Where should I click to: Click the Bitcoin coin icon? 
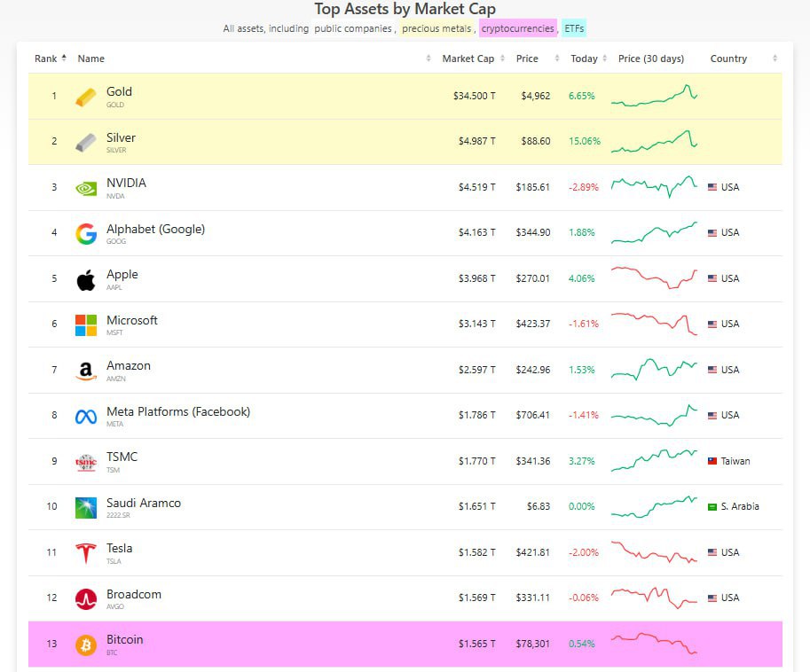(x=86, y=645)
